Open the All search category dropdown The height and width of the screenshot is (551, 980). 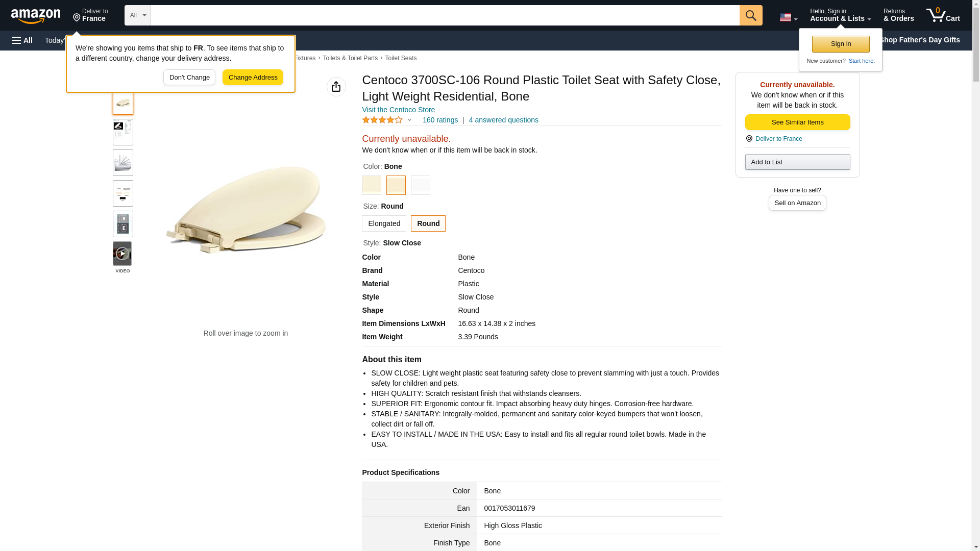tap(137, 15)
